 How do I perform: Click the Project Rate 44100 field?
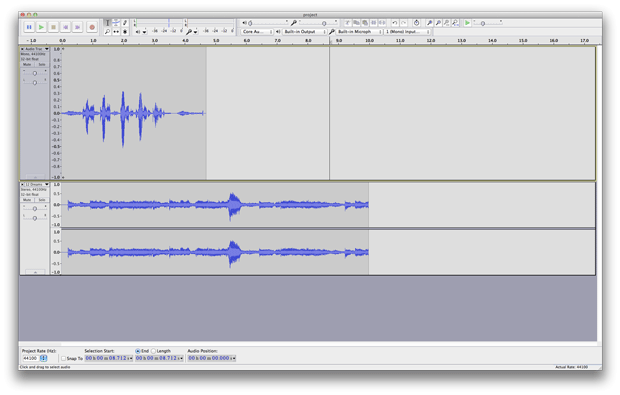tap(30, 358)
